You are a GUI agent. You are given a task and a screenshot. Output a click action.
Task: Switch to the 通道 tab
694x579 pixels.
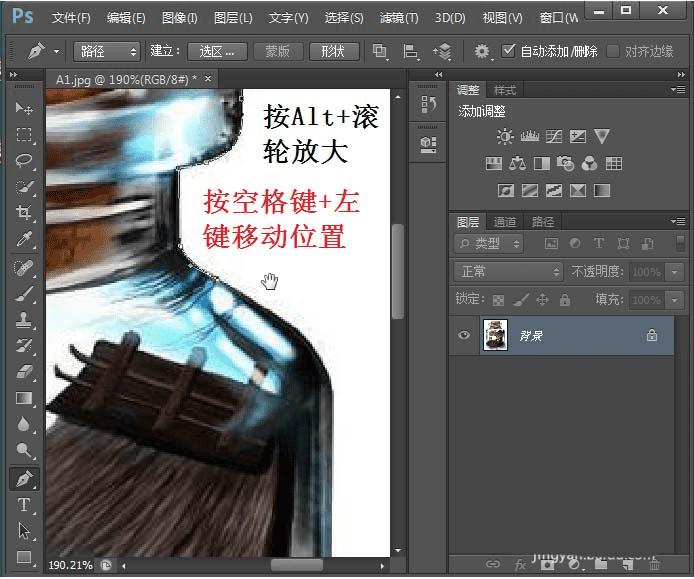(505, 222)
